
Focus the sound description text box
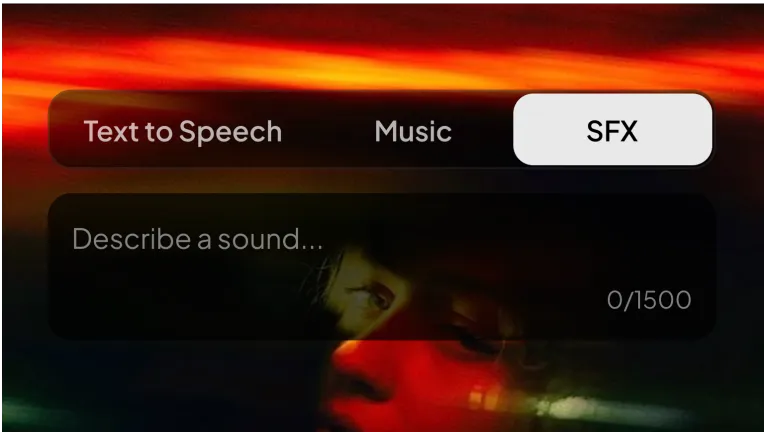382,266
